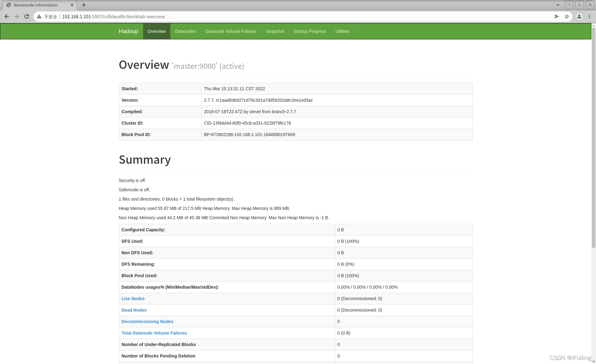Reload the Namenode page
This screenshot has height=364, width=596.
tap(27, 16)
